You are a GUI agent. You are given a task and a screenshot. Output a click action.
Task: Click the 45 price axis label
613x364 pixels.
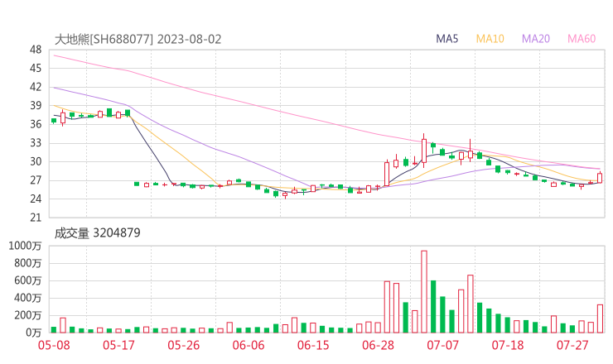(x=36, y=69)
